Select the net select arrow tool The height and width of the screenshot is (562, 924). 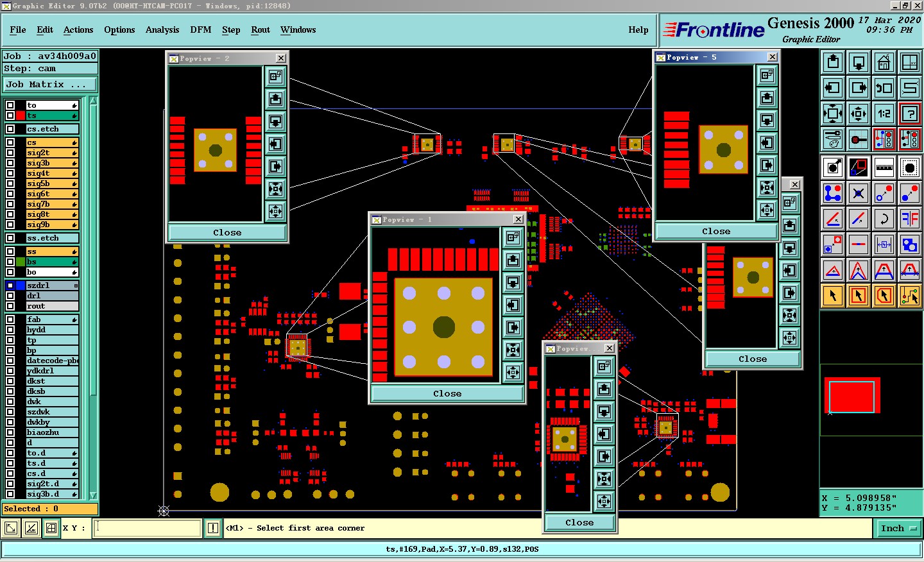(x=910, y=296)
